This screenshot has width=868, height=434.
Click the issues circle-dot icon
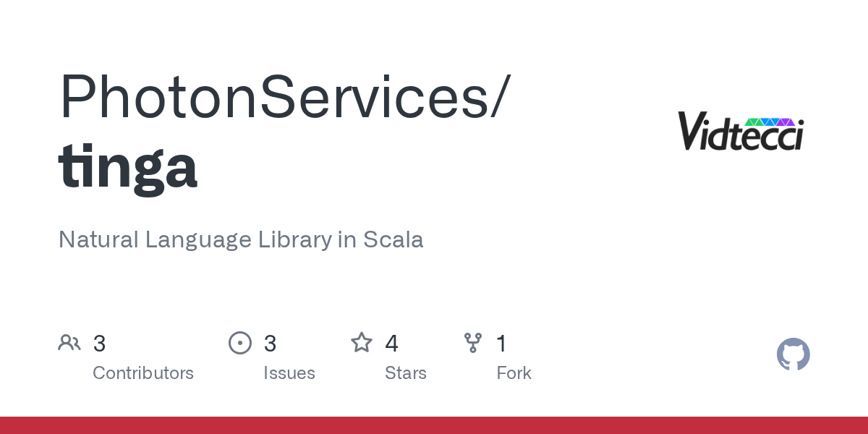point(240,343)
